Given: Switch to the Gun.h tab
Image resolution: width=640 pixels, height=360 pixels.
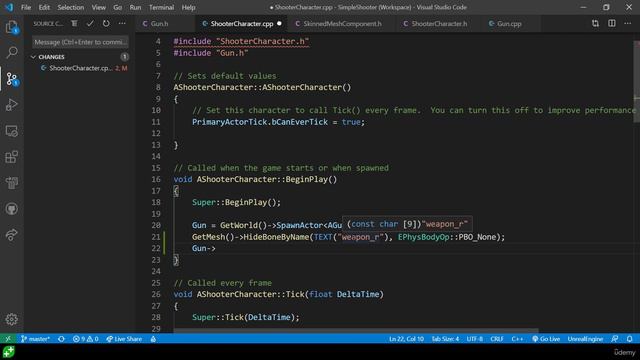Looking at the screenshot, I should (x=159, y=24).
